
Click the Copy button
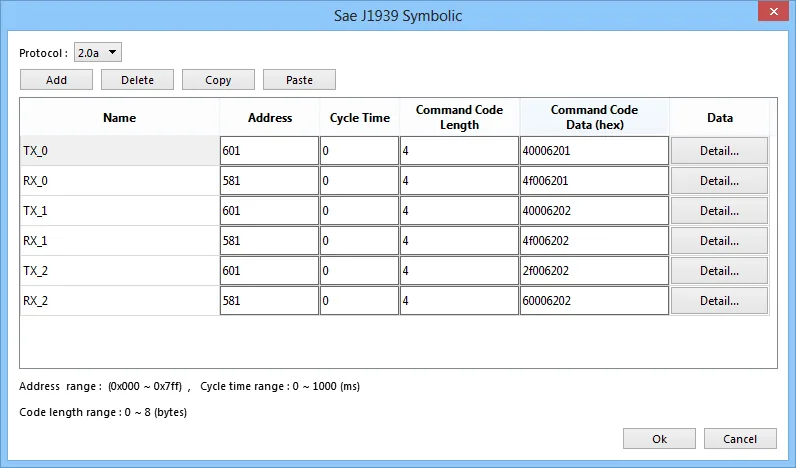pos(218,80)
